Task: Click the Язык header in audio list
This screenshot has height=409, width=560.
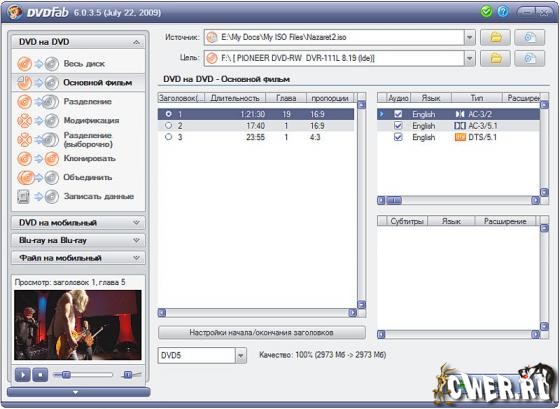Action: (x=431, y=98)
